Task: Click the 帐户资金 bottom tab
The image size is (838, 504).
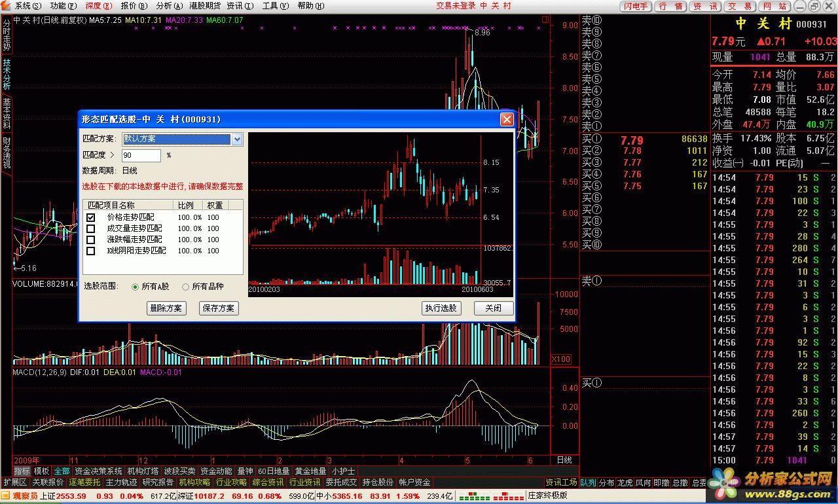Action: 414,482
